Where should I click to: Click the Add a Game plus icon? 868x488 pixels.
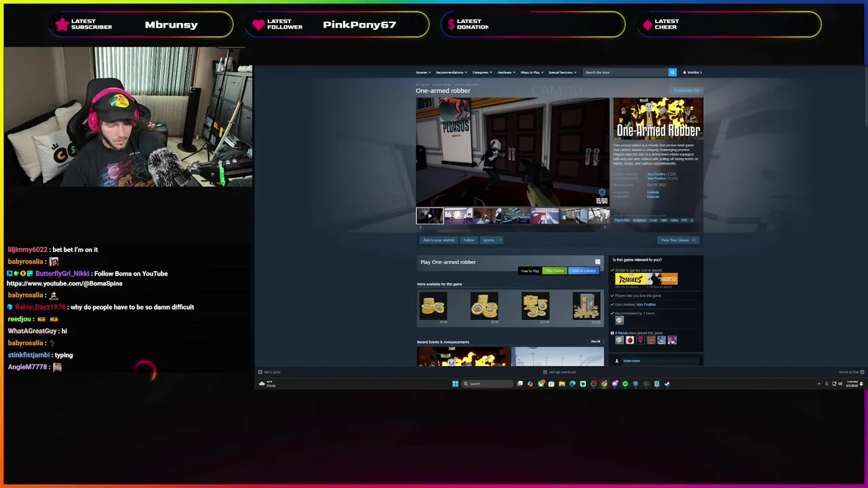click(x=260, y=372)
